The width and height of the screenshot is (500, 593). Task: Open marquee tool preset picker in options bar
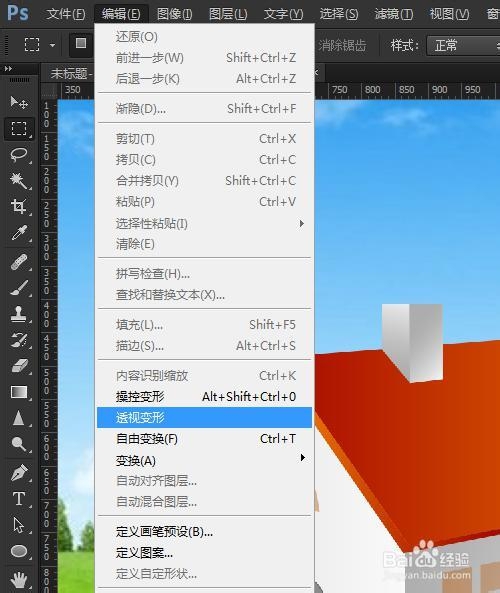tap(52, 45)
